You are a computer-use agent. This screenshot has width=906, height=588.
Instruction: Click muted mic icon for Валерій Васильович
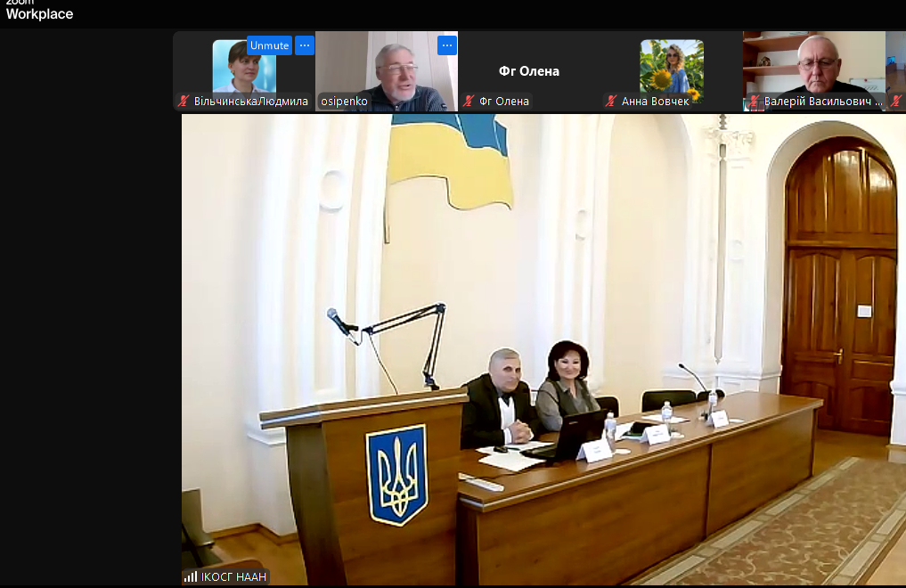click(x=754, y=102)
